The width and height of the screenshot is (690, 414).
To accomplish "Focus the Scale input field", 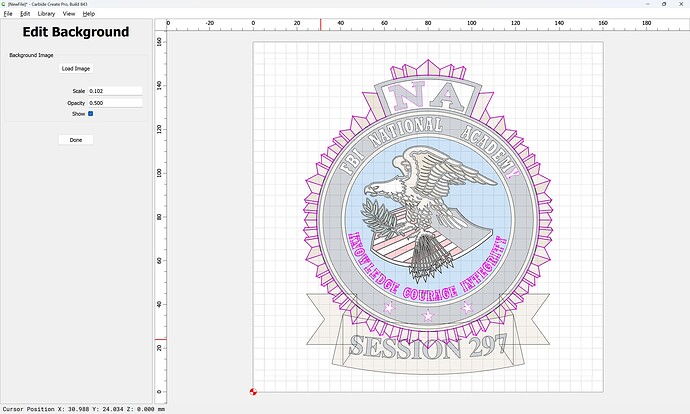I will pyautogui.click(x=115, y=91).
